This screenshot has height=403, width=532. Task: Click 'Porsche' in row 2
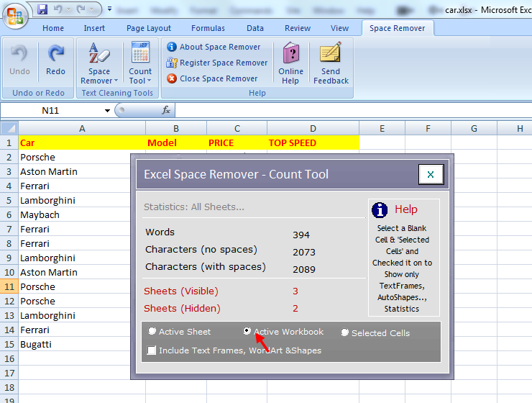point(75,157)
